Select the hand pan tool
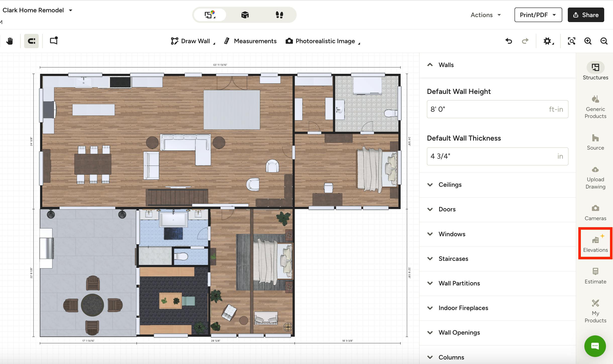The image size is (613, 364). tap(10, 41)
